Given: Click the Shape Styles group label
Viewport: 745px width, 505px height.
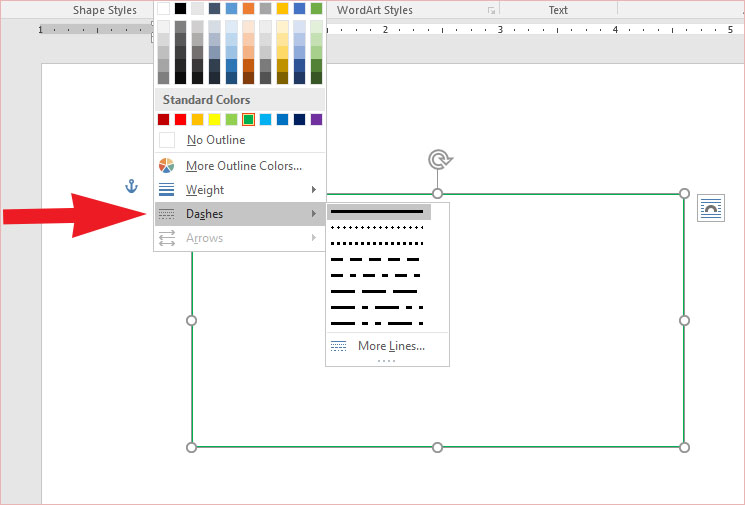Looking at the screenshot, I should tap(105, 10).
